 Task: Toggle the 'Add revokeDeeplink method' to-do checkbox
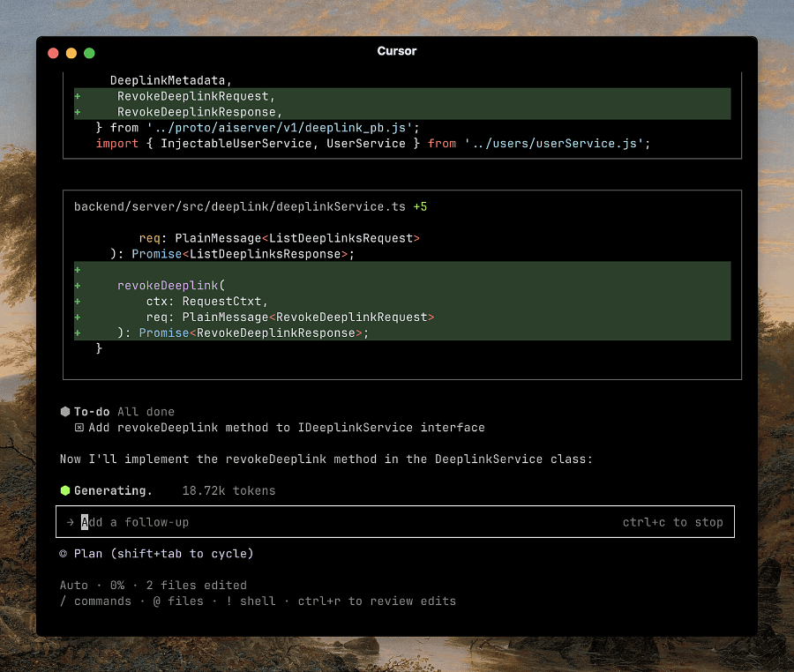click(x=79, y=428)
